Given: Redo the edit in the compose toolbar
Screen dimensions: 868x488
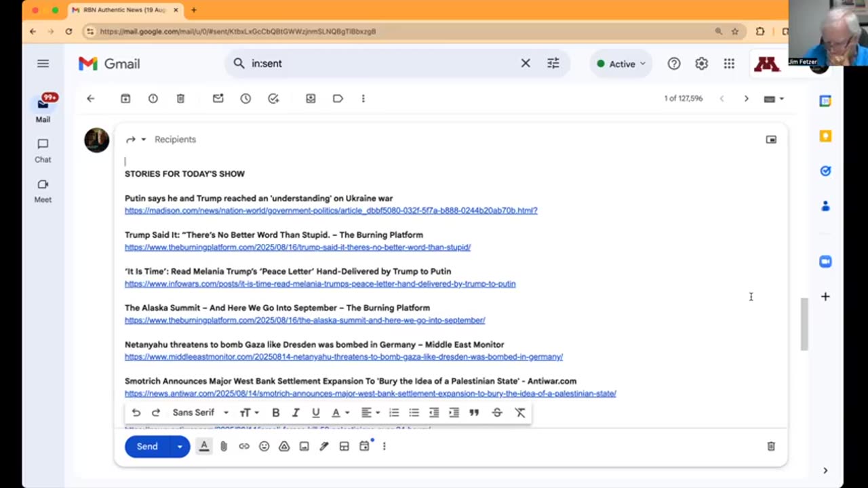Looking at the screenshot, I should click(155, 412).
